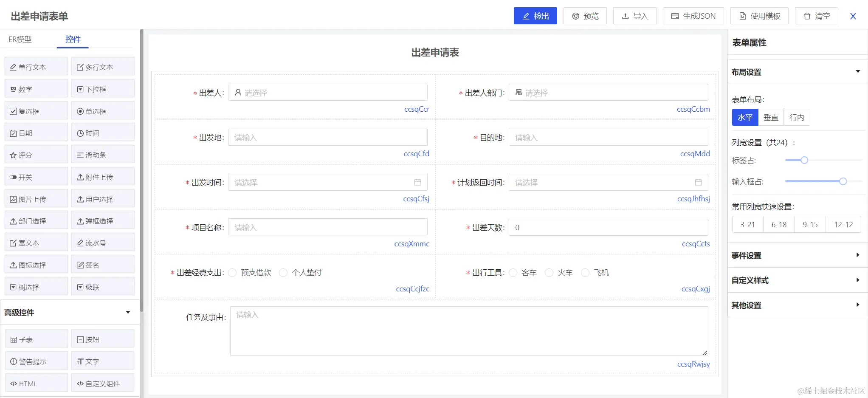Add an 附件上传 control

(x=102, y=176)
